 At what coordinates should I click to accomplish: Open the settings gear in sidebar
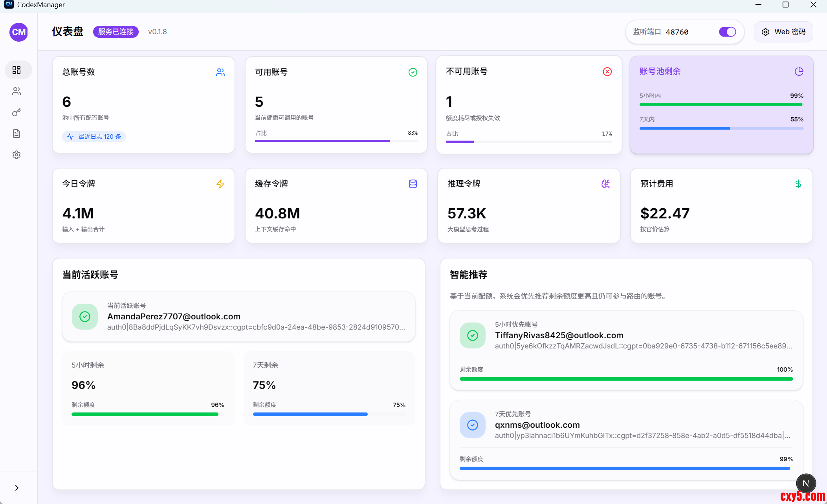coord(17,155)
